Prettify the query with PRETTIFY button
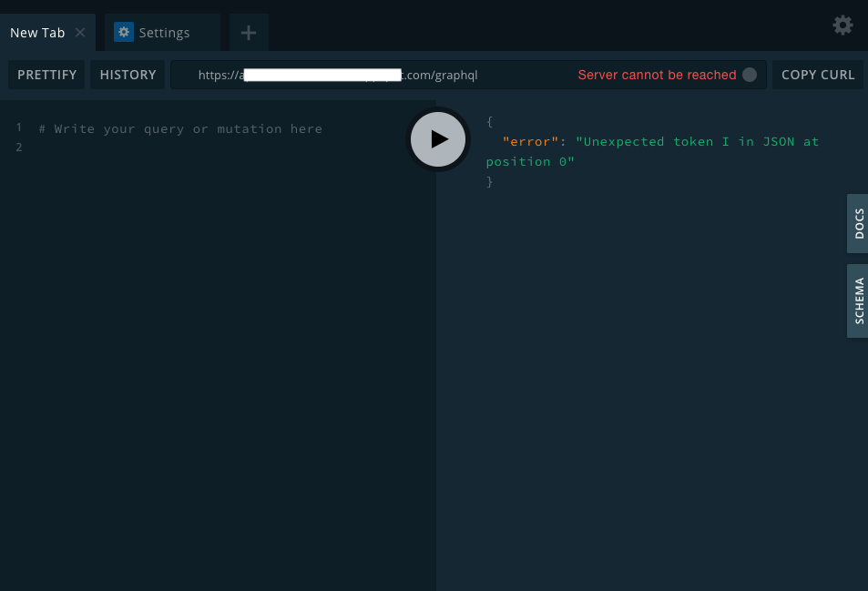 (46, 75)
